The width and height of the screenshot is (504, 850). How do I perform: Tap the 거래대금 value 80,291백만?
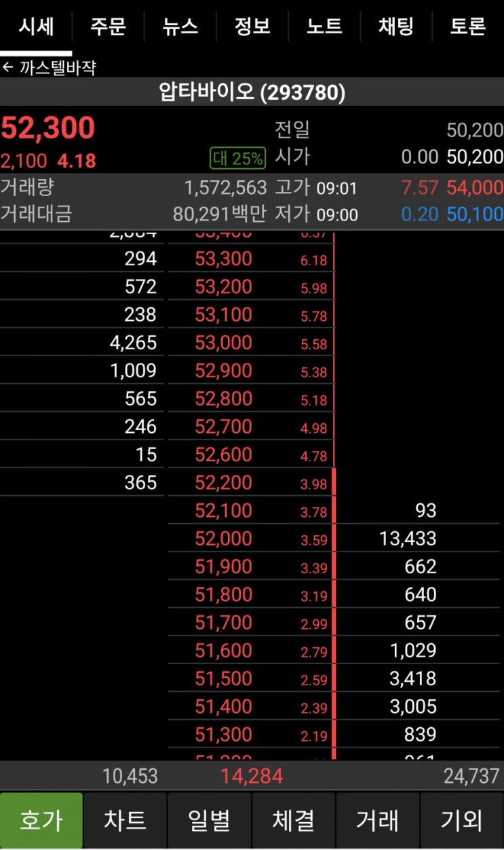[220, 214]
